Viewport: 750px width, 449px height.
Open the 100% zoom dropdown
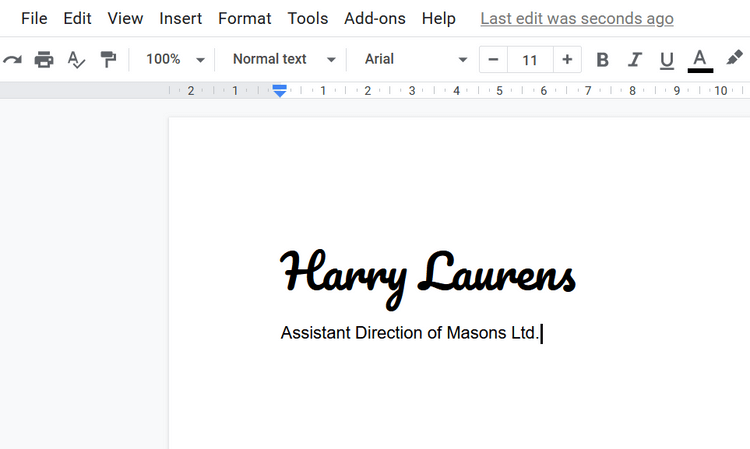point(175,60)
